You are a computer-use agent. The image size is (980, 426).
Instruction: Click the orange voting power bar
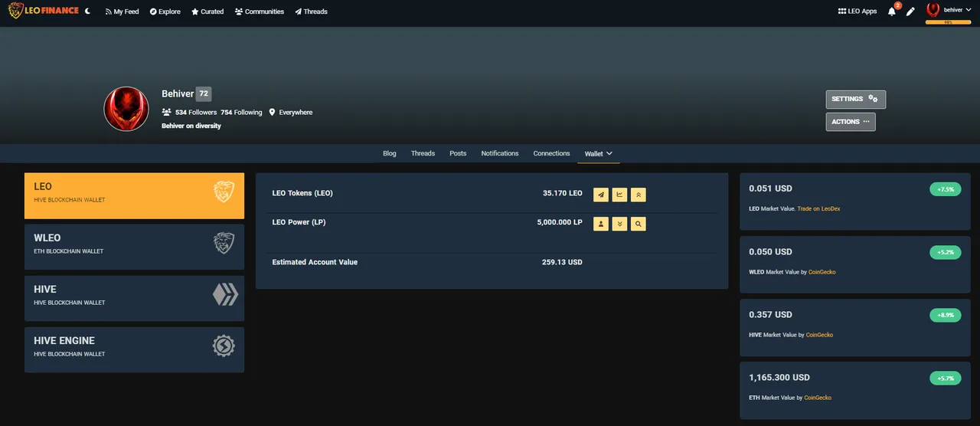coord(948,22)
